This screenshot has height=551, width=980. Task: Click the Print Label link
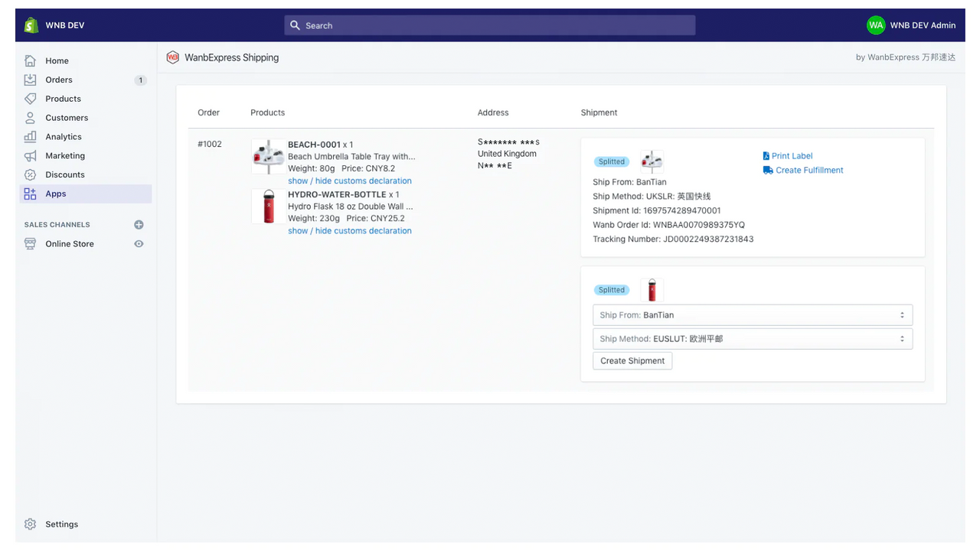coord(792,156)
